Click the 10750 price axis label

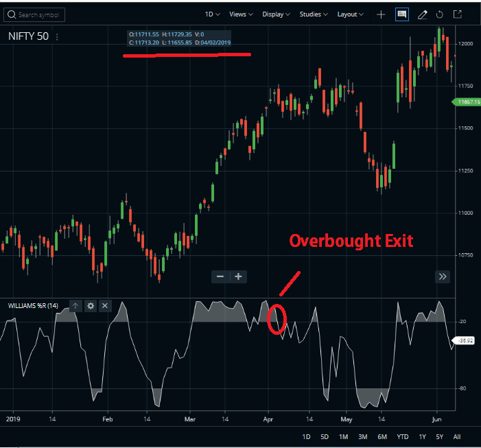pyautogui.click(x=465, y=255)
